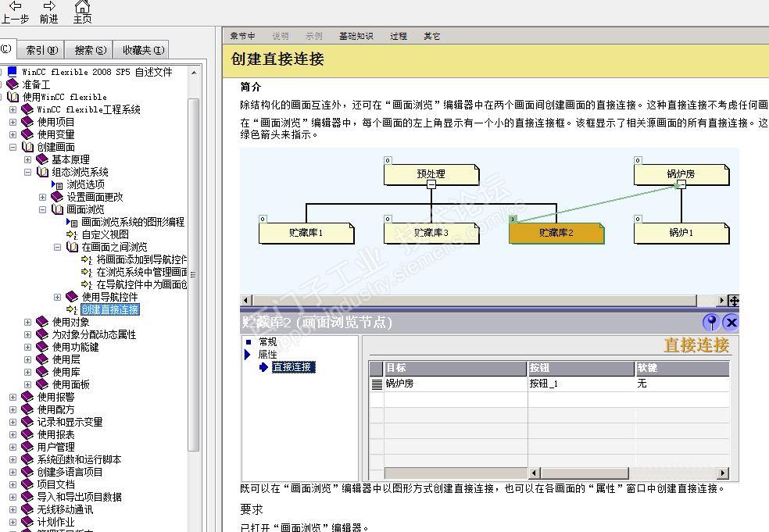Switch to the 搜索 tab

click(x=90, y=50)
